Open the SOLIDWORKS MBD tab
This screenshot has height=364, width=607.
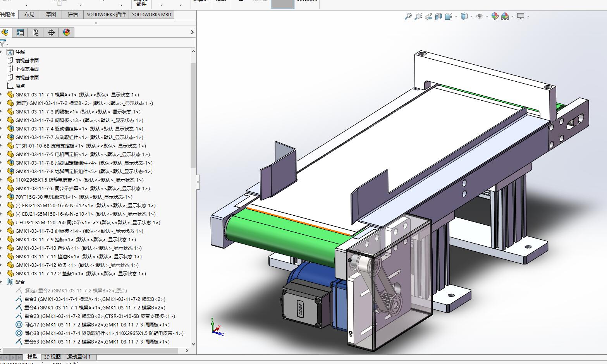151,14
